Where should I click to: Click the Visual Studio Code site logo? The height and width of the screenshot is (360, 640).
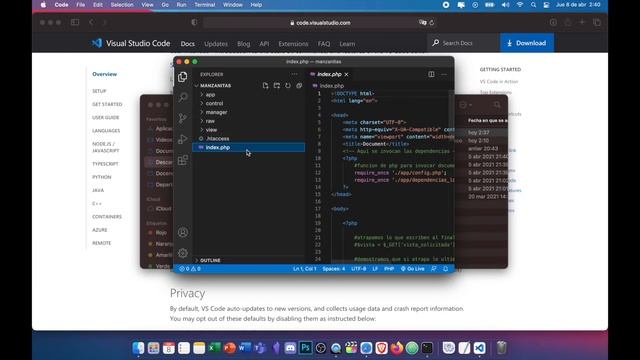131,43
